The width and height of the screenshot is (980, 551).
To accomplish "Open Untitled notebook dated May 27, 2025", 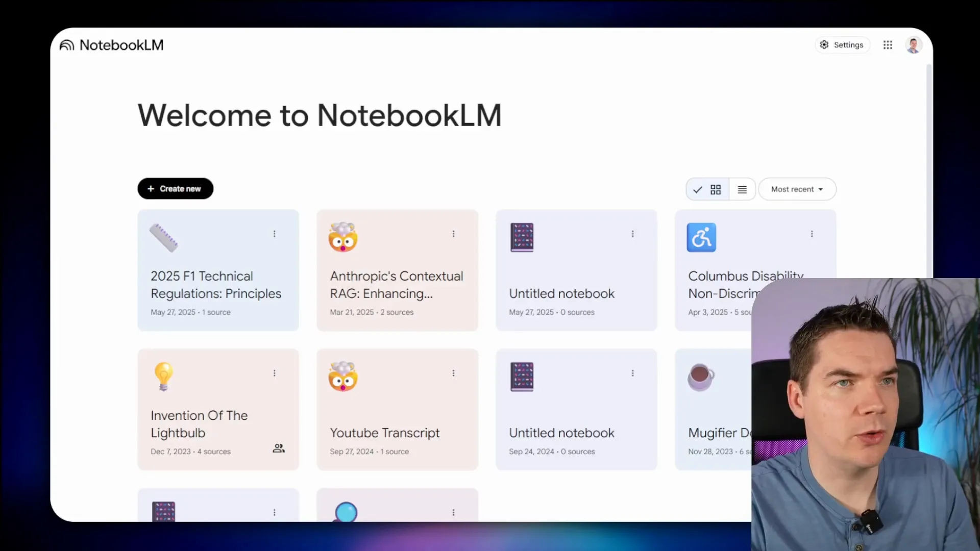I will click(561, 294).
